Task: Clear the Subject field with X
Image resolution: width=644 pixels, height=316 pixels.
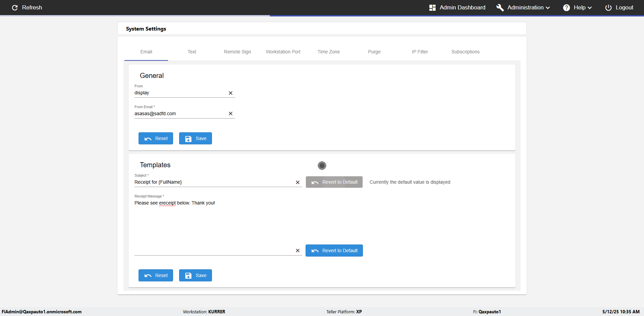Action: (x=298, y=182)
